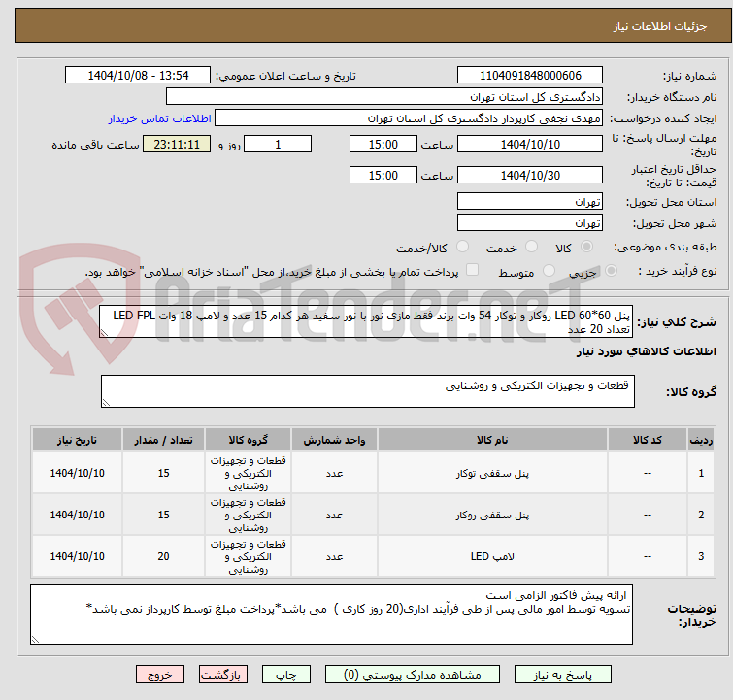Viewport: 733px width, 700px height.
Task: Select the پنل سقفی روکار item cell
Action: 492,515
